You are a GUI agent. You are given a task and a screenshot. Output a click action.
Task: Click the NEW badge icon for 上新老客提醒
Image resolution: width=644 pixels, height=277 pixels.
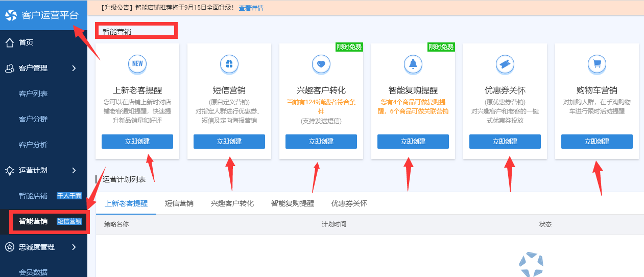(x=137, y=64)
